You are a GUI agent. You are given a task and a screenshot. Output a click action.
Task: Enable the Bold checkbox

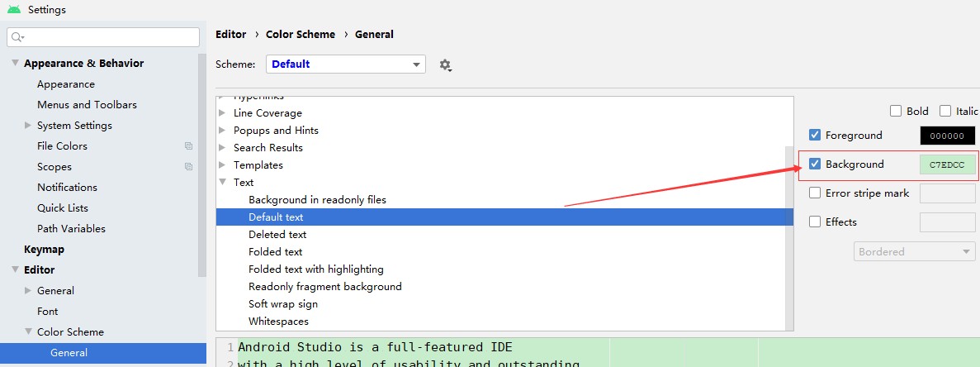(896, 112)
